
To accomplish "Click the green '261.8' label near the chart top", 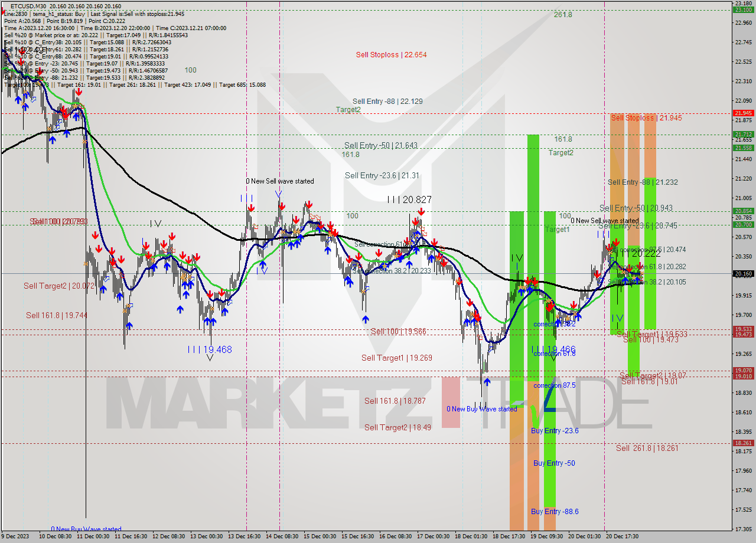I will click(x=563, y=14).
